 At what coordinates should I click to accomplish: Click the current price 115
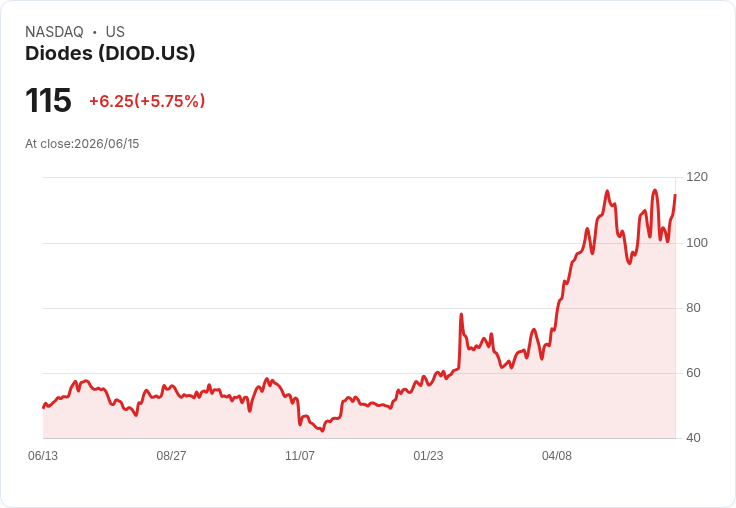point(48,100)
